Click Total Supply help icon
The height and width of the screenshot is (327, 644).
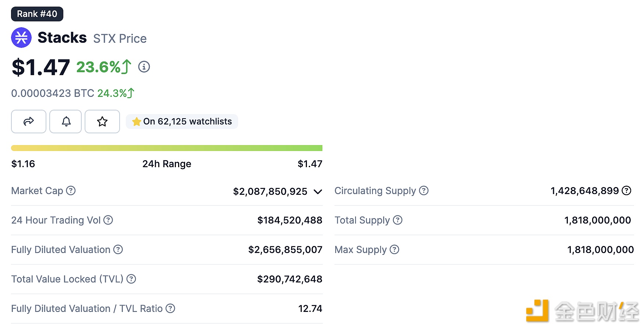(x=398, y=220)
